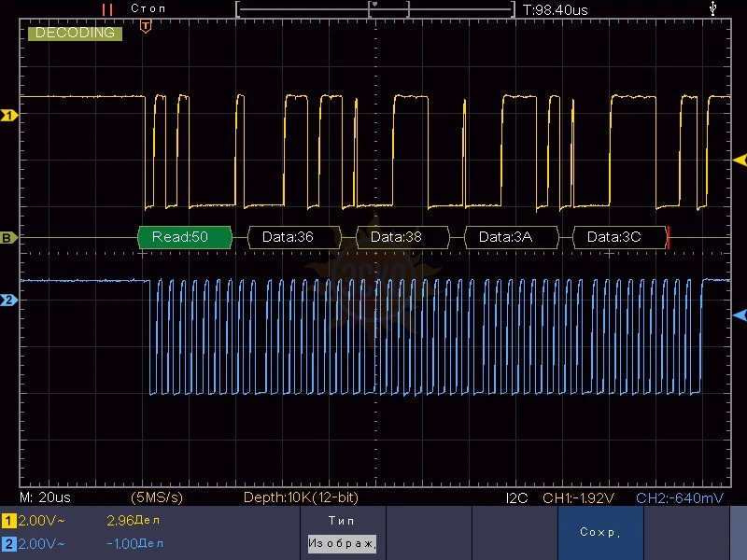Click the CH1 2.96 division offset value
Screen dimensions: 747x560
[133, 521]
